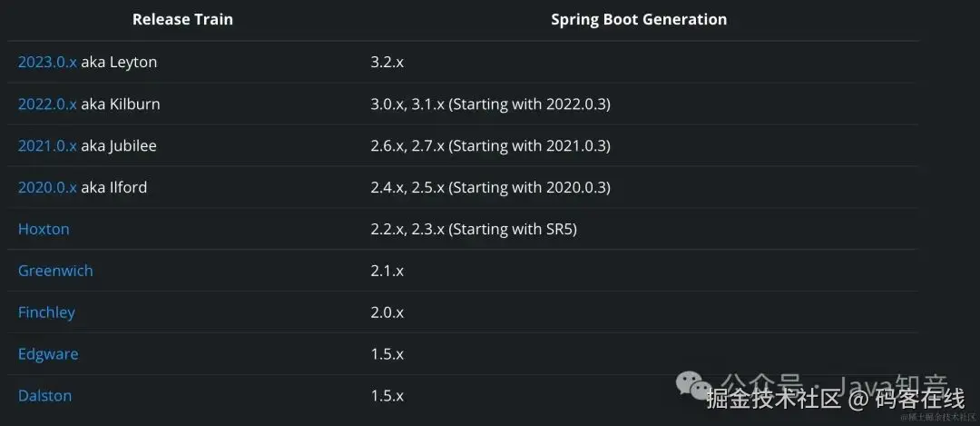This screenshot has width=980, height=426.
Task: Open the Dalston link
Action: pyautogui.click(x=44, y=397)
